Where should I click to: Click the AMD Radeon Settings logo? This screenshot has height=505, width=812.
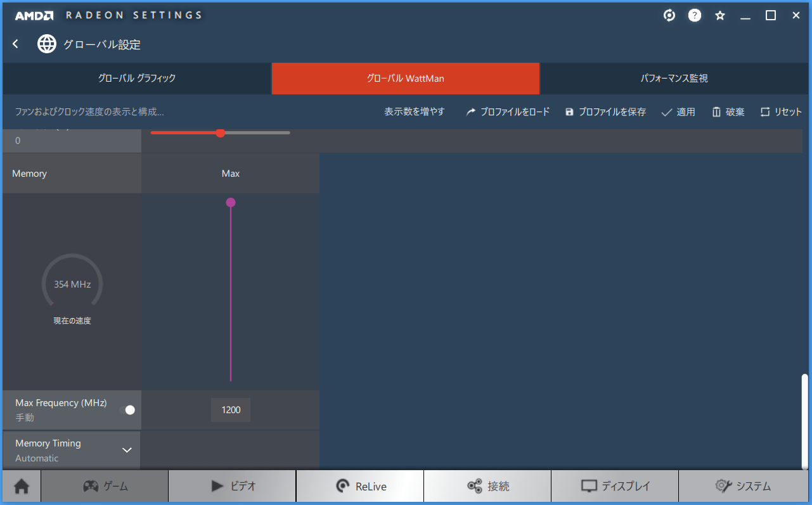pyautogui.click(x=108, y=15)
